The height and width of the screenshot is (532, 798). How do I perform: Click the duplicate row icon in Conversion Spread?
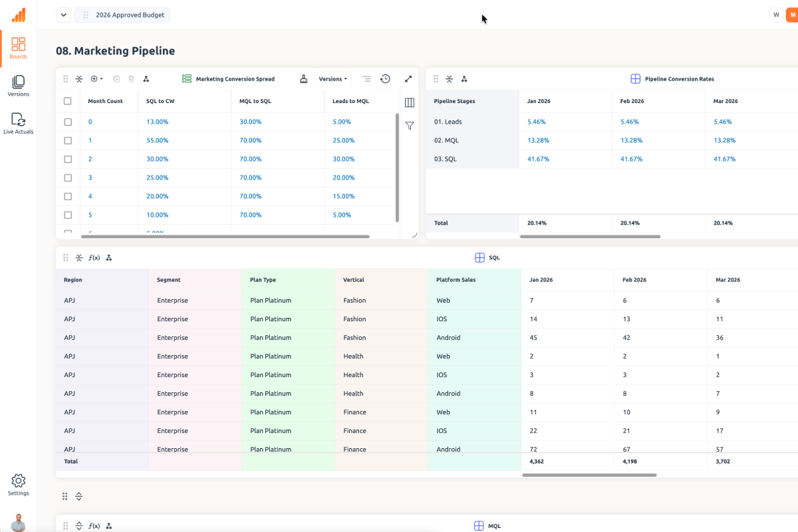pyautogui.click(x=116, y=78)
